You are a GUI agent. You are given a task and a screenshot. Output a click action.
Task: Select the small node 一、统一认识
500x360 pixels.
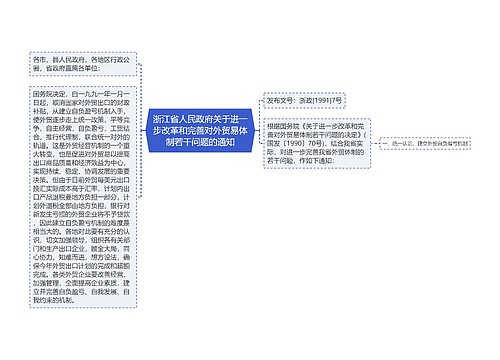click(425, 143)
